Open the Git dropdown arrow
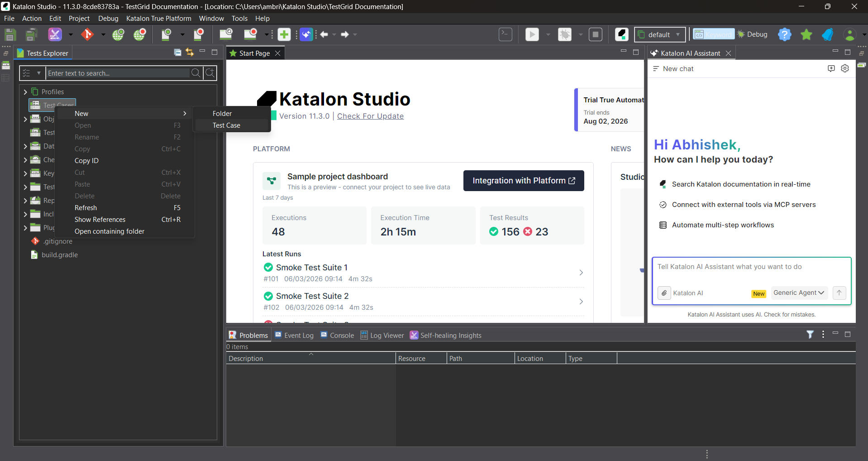The height and width of the screenshot is (461, 868). (x=103, y=34)
